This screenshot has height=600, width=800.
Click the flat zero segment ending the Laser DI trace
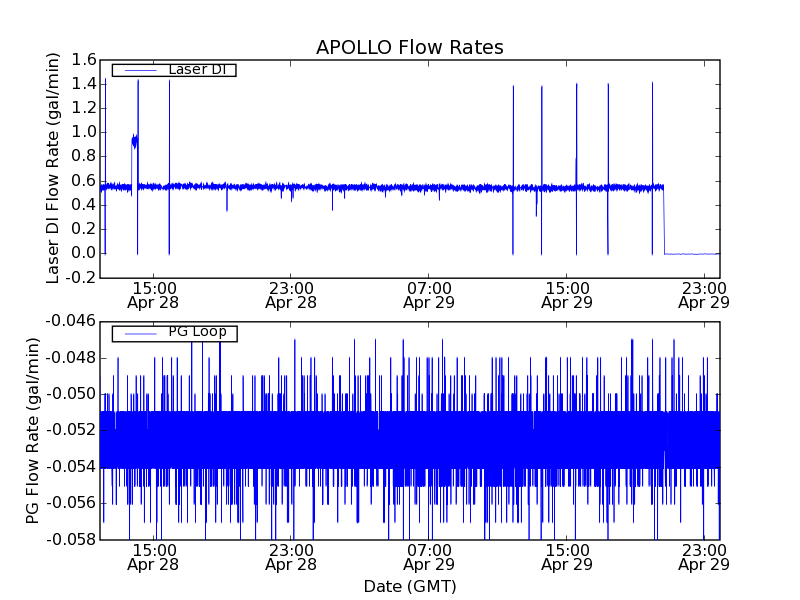point(692,253)
